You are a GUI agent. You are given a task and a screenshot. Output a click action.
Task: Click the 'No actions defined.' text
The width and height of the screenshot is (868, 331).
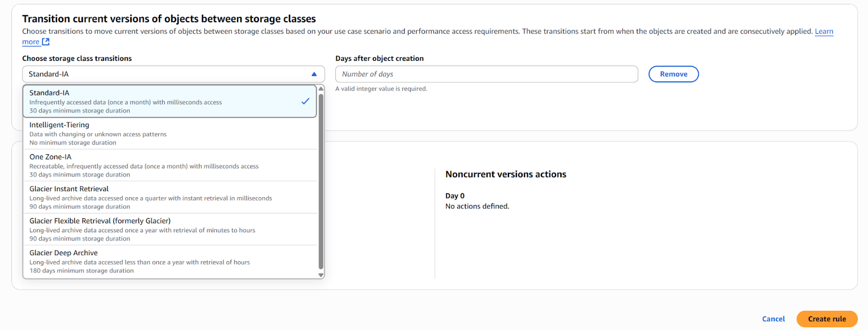[477, 206]
